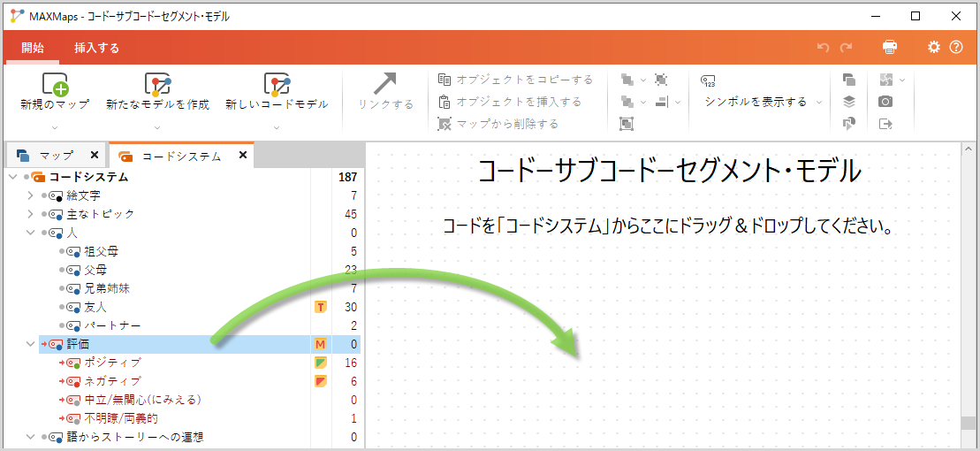
Task: Click the layers stack icon
Action: pos(848,102)
